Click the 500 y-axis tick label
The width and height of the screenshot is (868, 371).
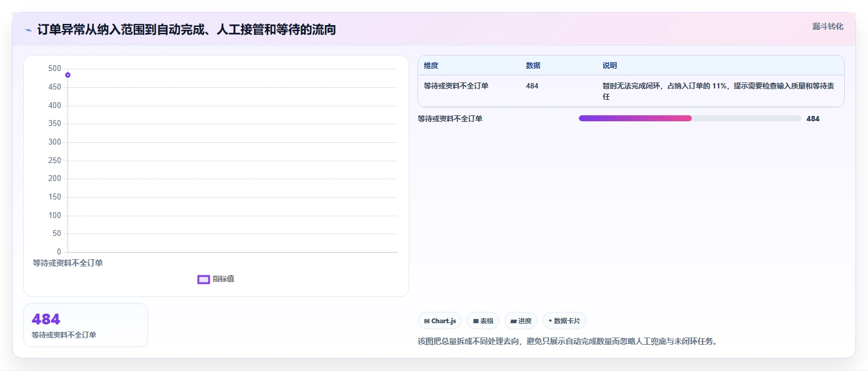(x=54, y=69)
